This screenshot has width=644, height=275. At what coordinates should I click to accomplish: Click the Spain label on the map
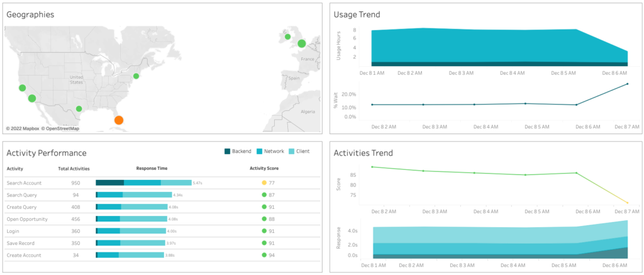coord(294,77)
